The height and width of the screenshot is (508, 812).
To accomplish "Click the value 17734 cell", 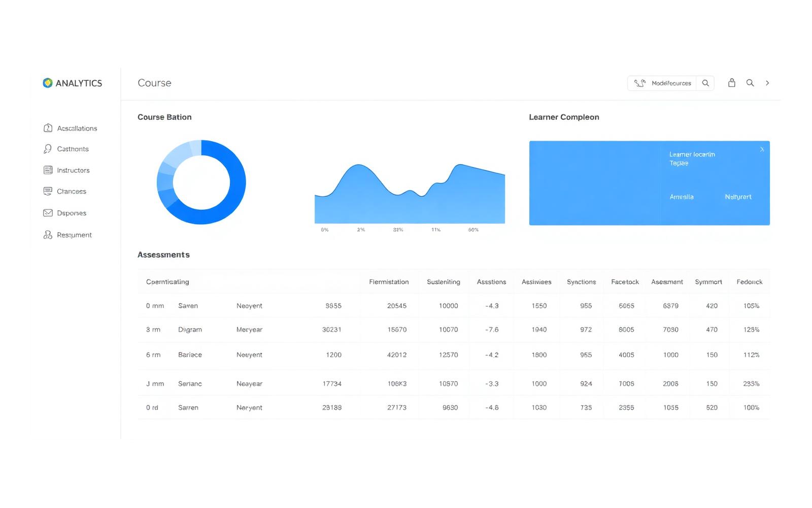I will point(332,384).
